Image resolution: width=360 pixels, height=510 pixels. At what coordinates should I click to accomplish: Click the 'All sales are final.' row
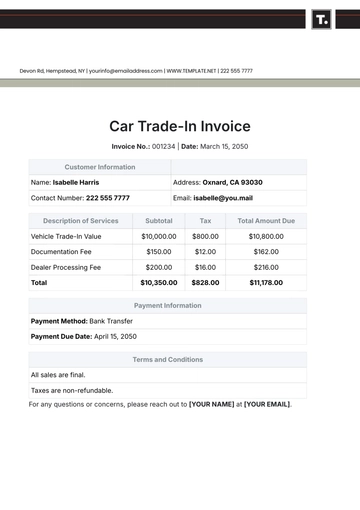tap(168, 375)
